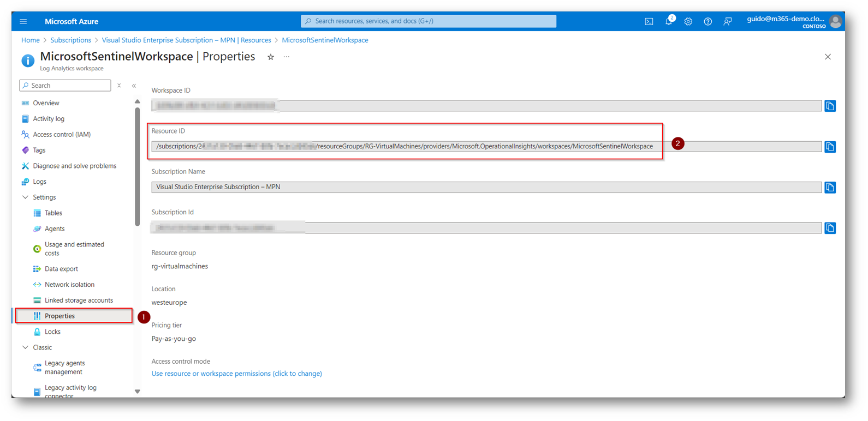Screen dimensions: 868x421
Task: Click Microsoft Azure brand title
Action: coord(72,21)
